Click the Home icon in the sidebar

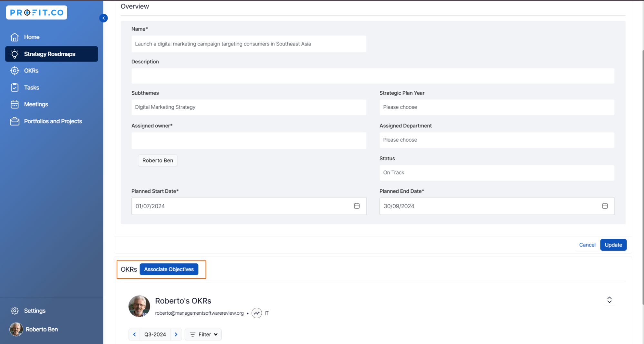[x=15, y=37]
